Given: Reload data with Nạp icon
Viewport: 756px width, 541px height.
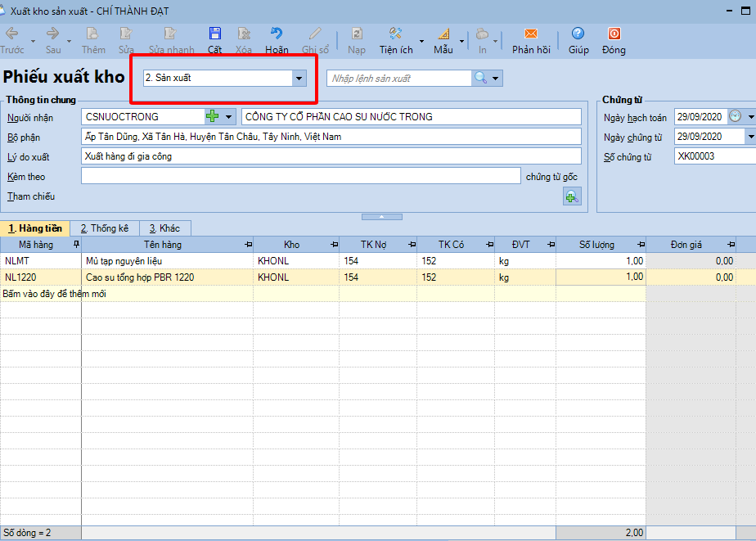Looking at the screenshot, I should pyautogui.click(x=357, y=34).
